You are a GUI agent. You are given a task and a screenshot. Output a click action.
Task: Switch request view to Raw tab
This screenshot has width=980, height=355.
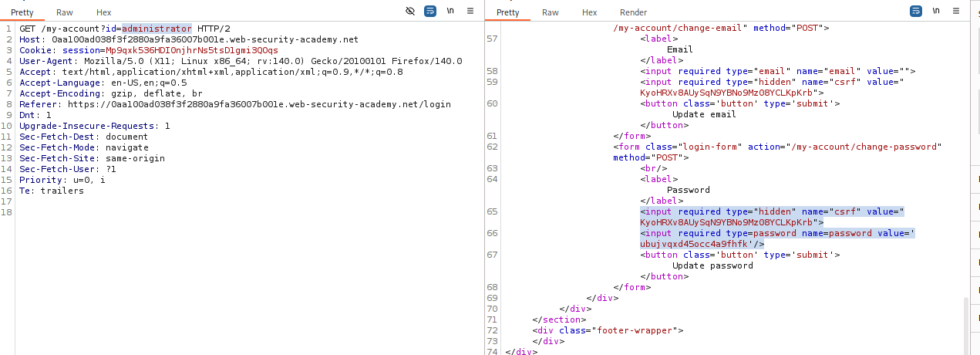pyautogui.click(x=65, y=12)
